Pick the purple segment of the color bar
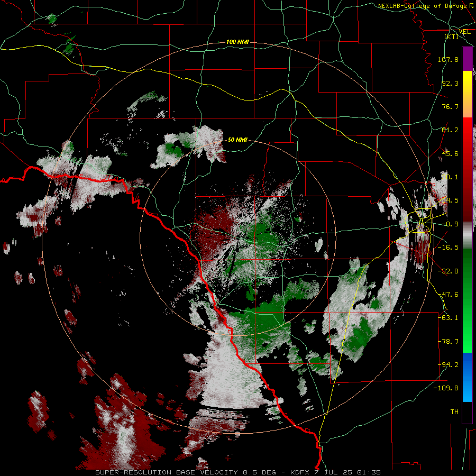This screenshot has height=476, width=476. 467,59
